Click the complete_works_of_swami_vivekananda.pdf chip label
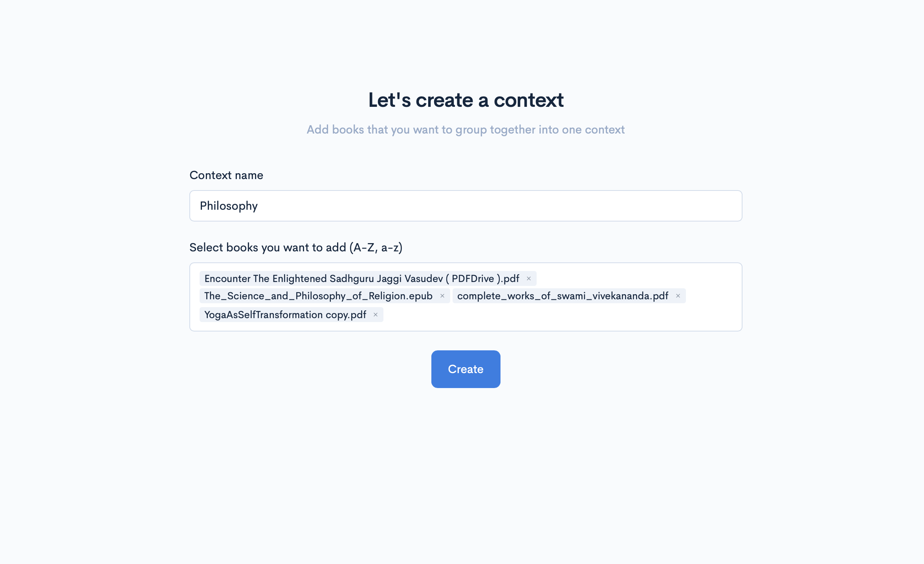The image size is (924, 564). (563, 296)
